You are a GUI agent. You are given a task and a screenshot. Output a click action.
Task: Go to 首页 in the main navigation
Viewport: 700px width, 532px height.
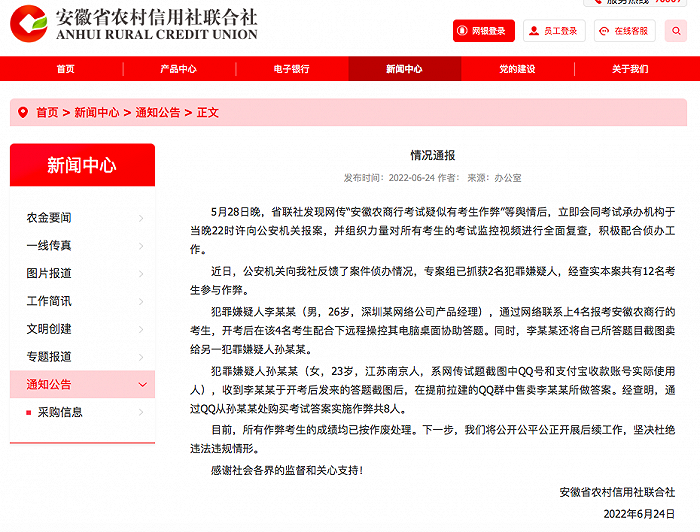(x=66, y=69)
